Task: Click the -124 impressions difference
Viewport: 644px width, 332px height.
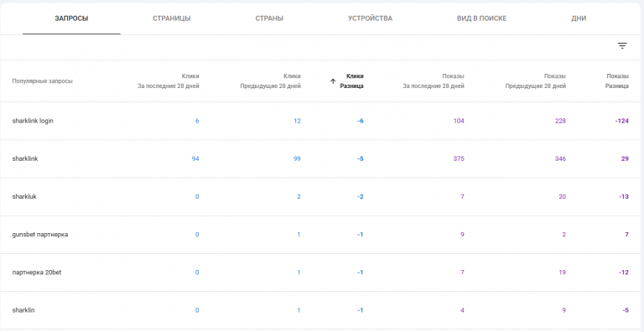Action: click(x=622, y=121)
